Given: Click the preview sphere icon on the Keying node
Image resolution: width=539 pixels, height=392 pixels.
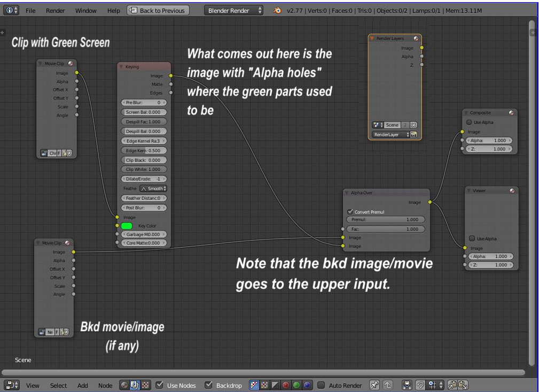Looking at the screenshot, I should point(167,67).
